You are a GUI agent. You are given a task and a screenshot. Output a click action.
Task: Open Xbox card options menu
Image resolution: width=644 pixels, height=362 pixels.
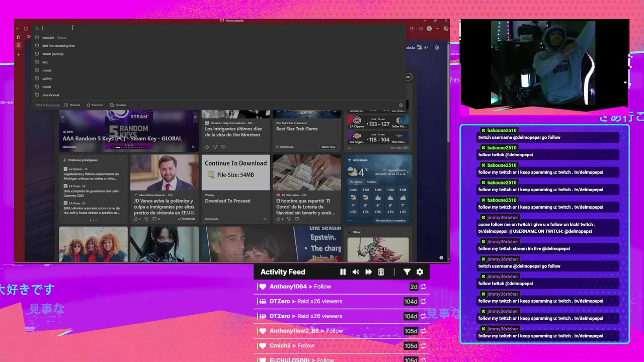click(x=406, y=232)
